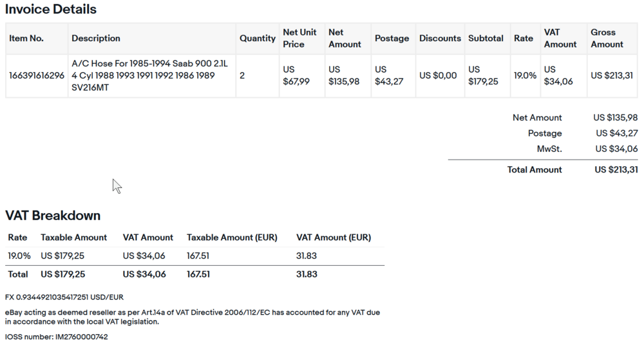Viewport: 644px width, 347px height.
Task: Click 'Net Amount' label in totals summary
Action: tap(537, 118)
